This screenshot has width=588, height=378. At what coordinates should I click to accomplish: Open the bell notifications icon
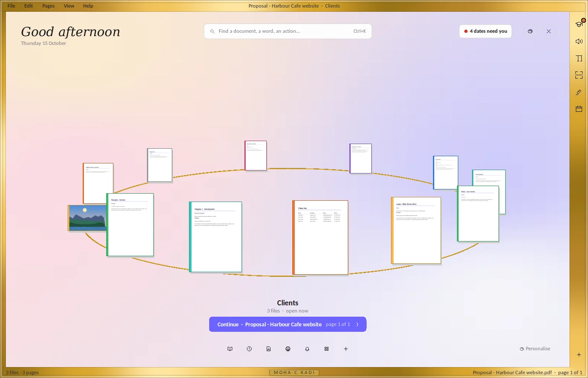tap(307, 349)
